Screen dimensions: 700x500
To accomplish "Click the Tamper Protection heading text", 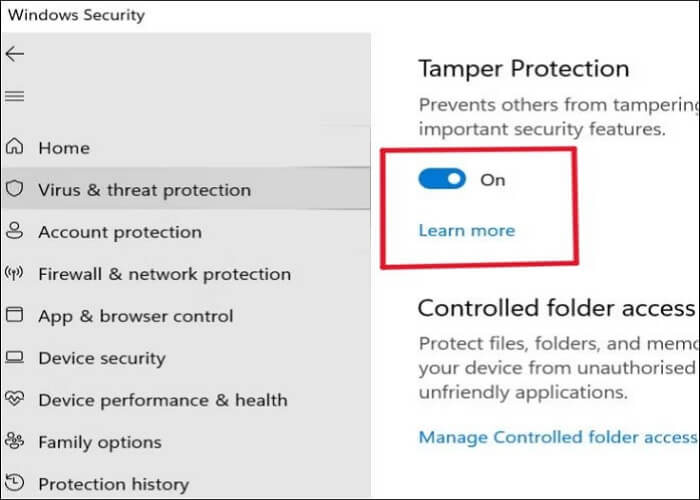I will pos(523,69).
